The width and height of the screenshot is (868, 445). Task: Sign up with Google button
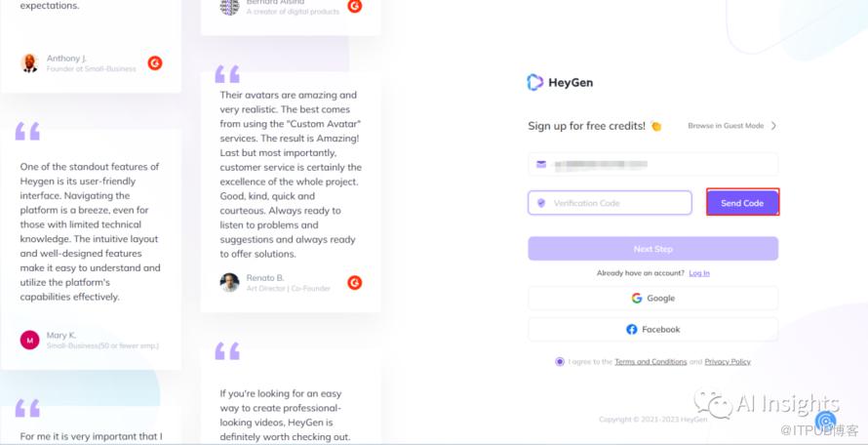pos(652,299)
